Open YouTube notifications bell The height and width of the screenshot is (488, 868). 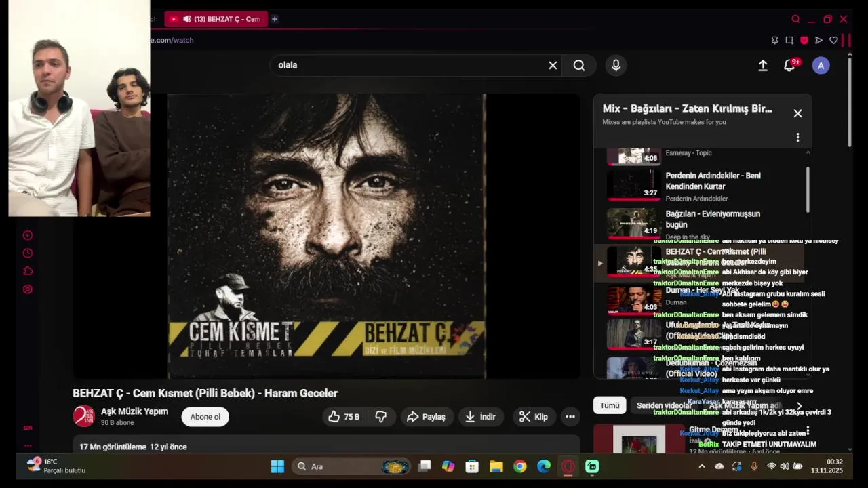[789, 65]
